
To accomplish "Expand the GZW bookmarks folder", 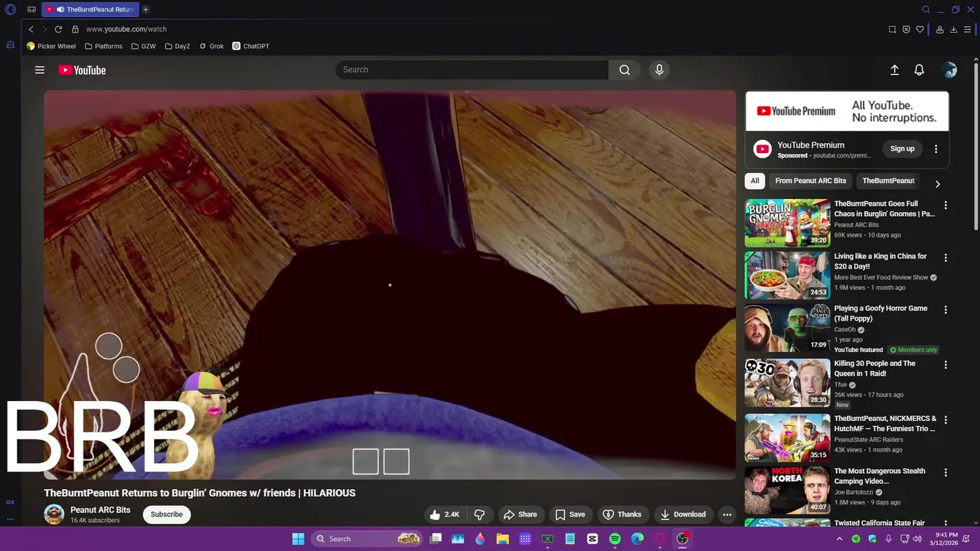I will point(143,46).
